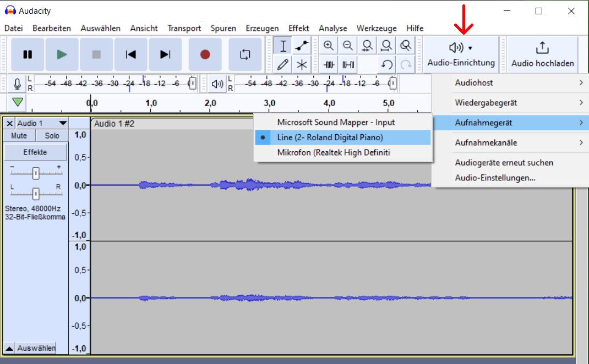This screenshot has height=364, width=589.
Task: Skip to start of track
Action: coord(130,54)
